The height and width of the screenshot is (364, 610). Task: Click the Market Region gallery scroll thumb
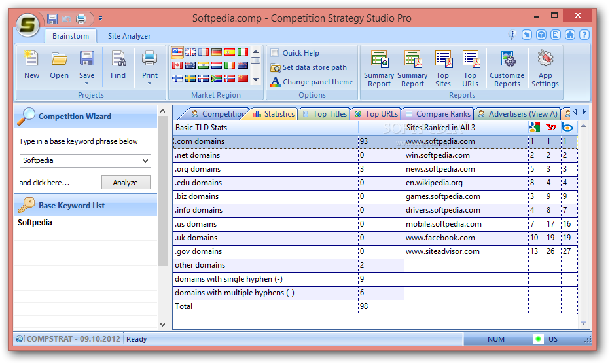click(x=256, y=60)
